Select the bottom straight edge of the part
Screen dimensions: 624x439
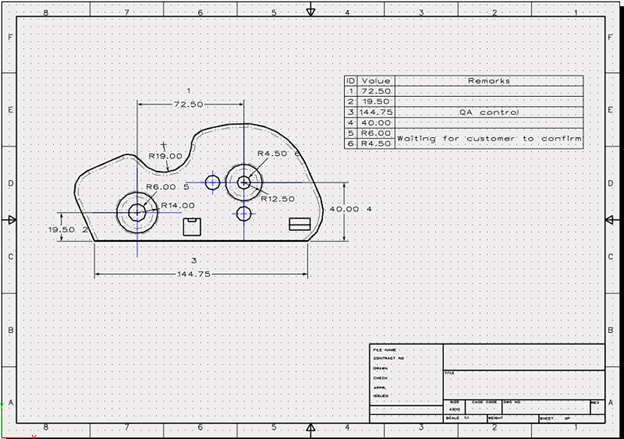click(x=201, y=241)
